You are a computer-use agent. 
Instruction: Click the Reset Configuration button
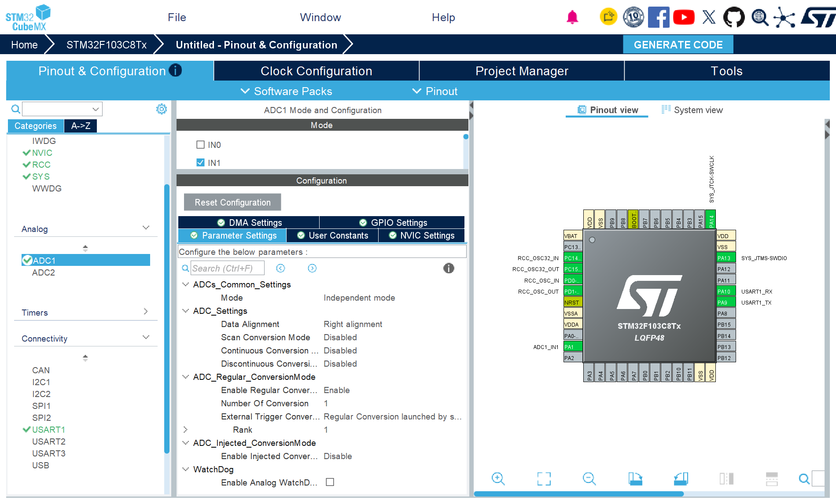coord(232,202)
